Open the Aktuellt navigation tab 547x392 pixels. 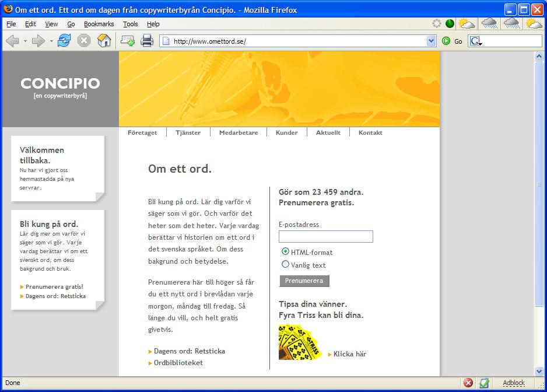[x=328, y=132]
